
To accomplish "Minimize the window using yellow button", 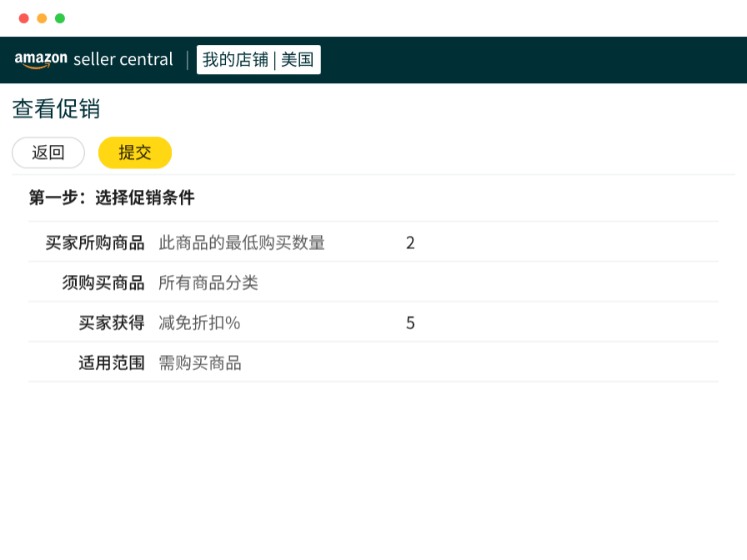I will (x=42, y=18).
